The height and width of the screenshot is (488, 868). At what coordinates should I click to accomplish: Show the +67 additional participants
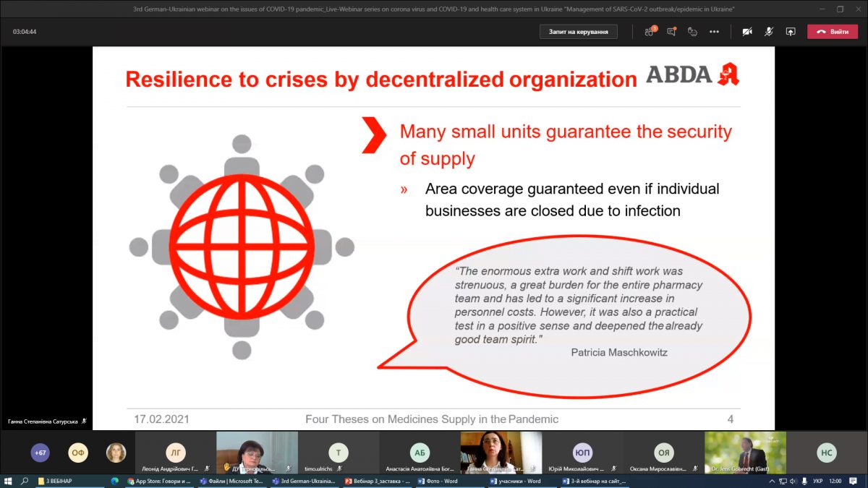coord(41,453)
